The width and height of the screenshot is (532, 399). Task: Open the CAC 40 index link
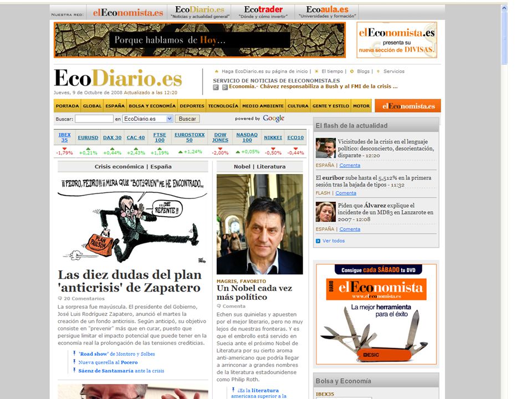tap(136, 138)
